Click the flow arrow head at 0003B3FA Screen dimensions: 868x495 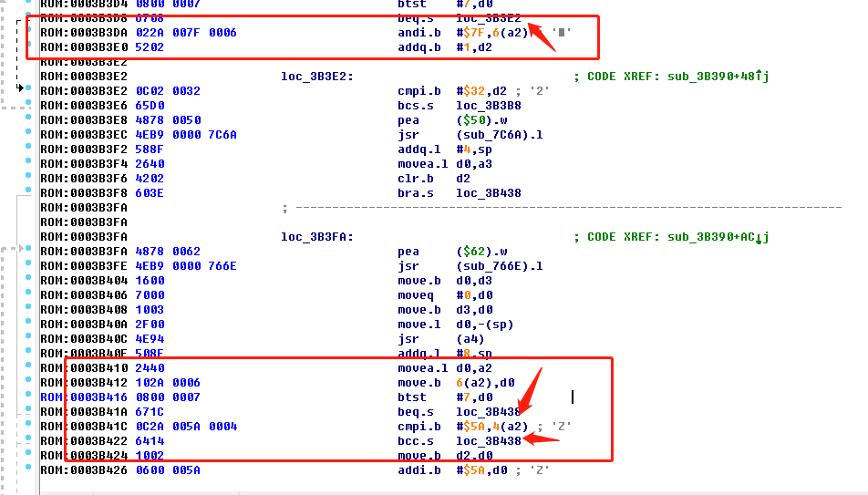21,248
